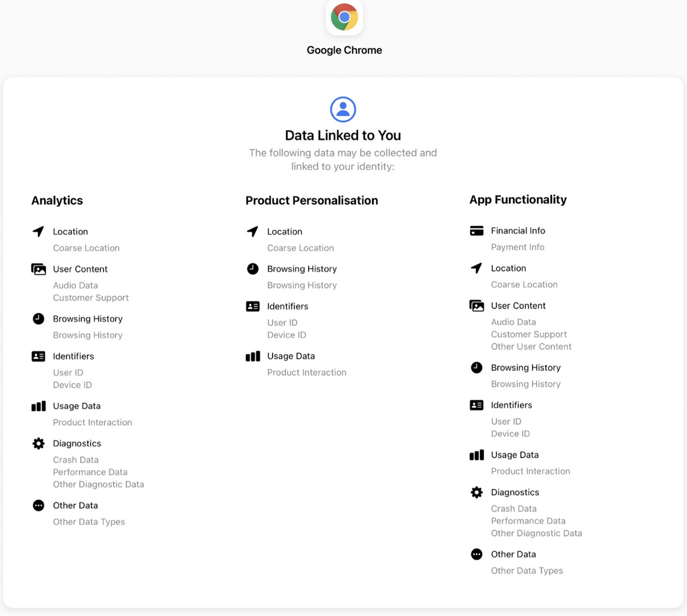Screen dimensions: 687x616
Task: Click Coarse Location under Analytics
Action: pos(86,248)
